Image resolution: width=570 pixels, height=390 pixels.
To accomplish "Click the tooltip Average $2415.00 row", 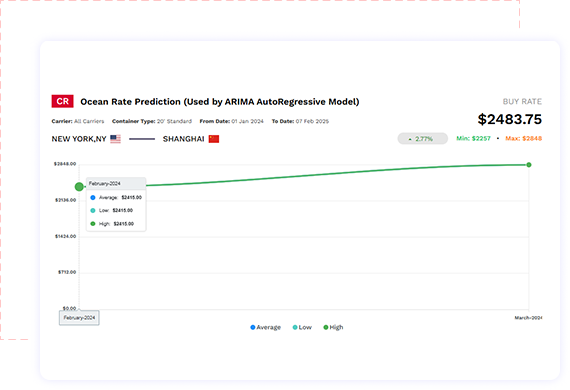I will 116,197.
